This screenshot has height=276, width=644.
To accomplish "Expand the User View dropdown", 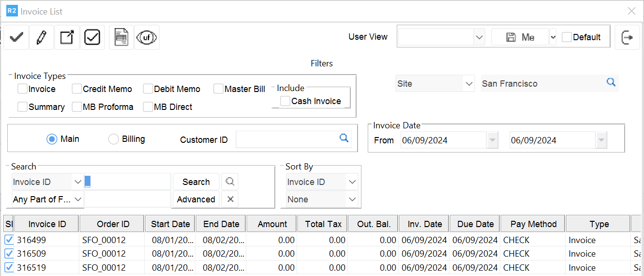I will (479, 37).
